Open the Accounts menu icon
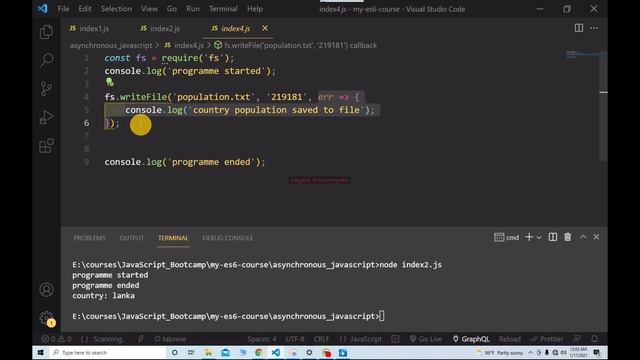 pyautogui.click(x=46, y=290)
